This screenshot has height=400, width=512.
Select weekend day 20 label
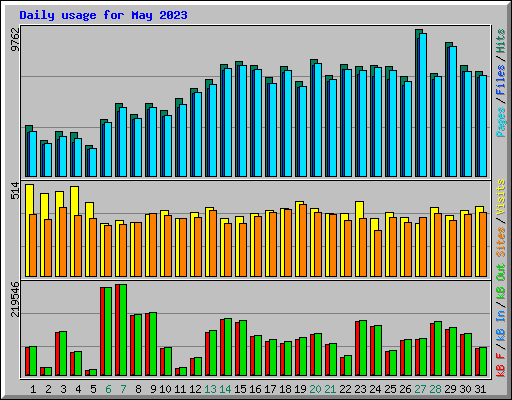click(x=315, y=389)
